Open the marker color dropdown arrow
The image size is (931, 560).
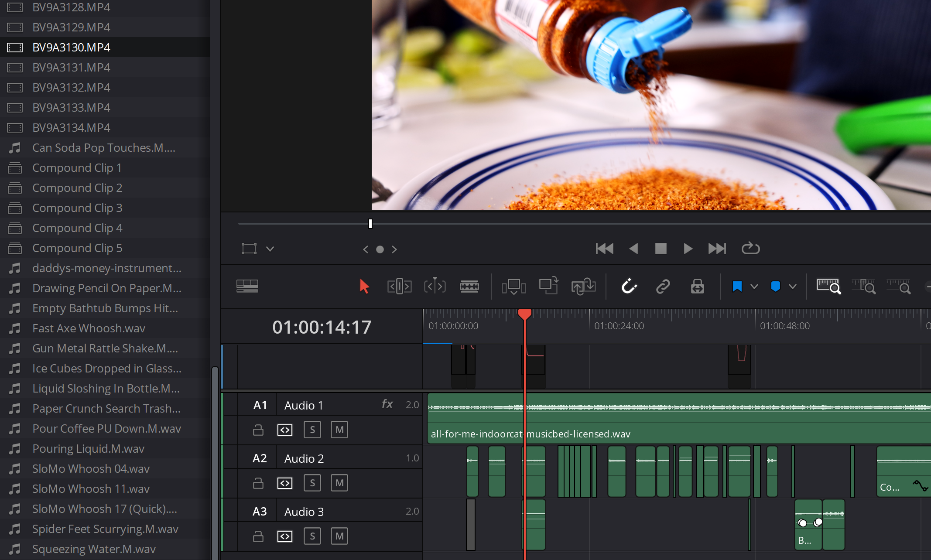coord(793,287)
